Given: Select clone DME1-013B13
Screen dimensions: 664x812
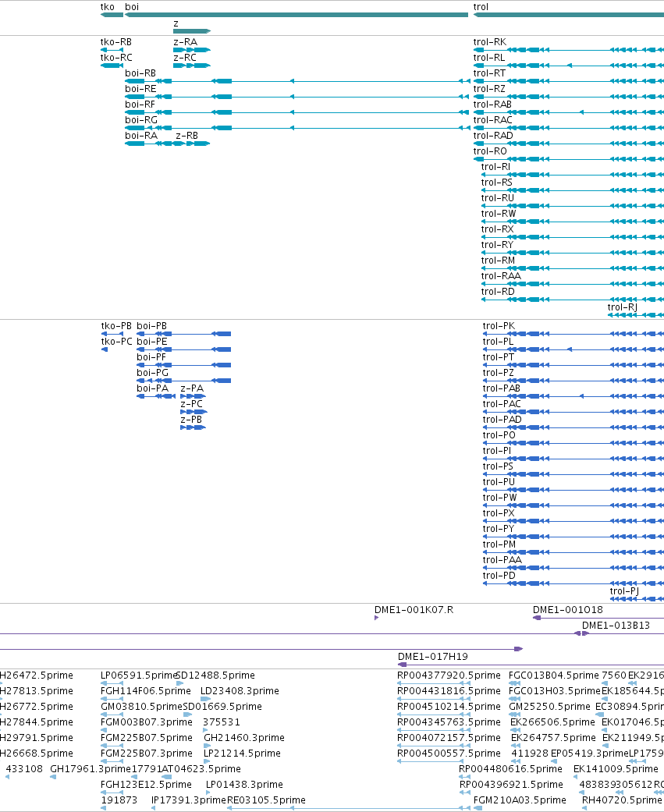Looking at the screenshot, I should click(616, 625).
